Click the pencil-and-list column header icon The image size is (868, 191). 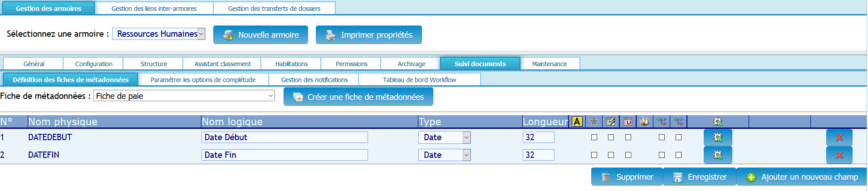[611, 122]
